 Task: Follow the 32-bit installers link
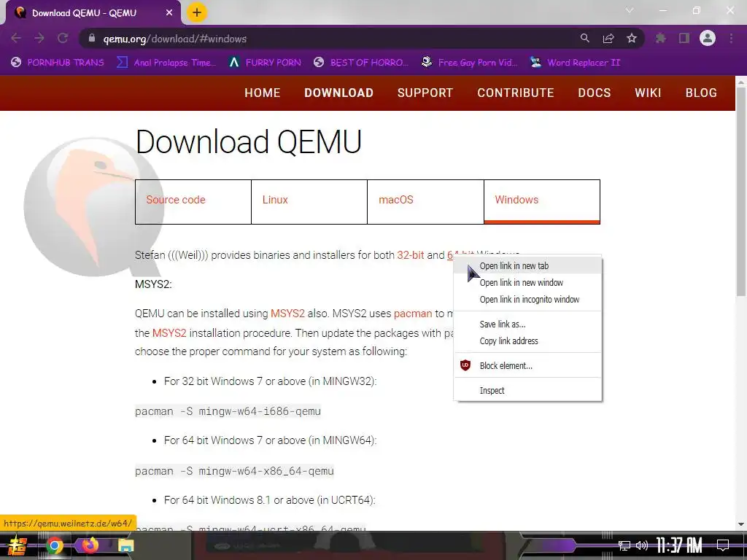click(x=410, y=254)
